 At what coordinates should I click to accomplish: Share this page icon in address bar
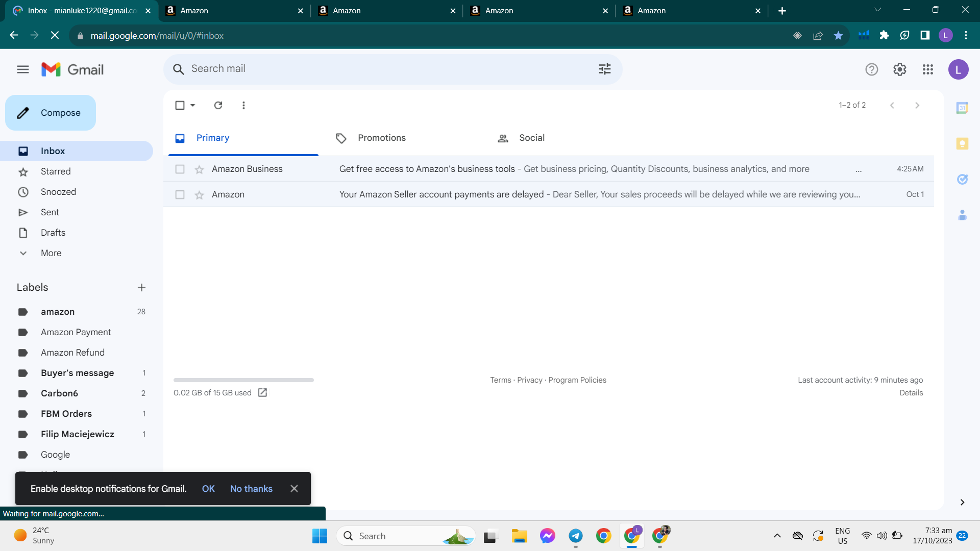818,35
